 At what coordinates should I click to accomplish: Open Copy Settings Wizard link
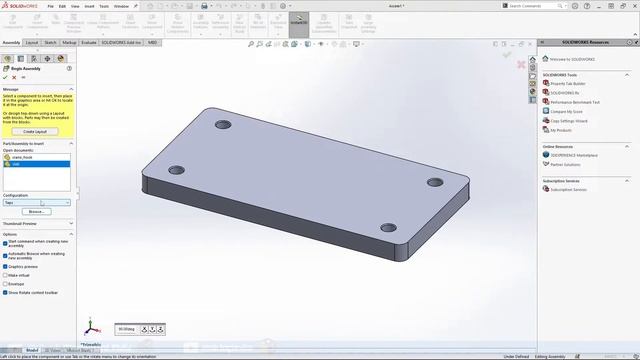pyautogui.click(x=569, y=121)
